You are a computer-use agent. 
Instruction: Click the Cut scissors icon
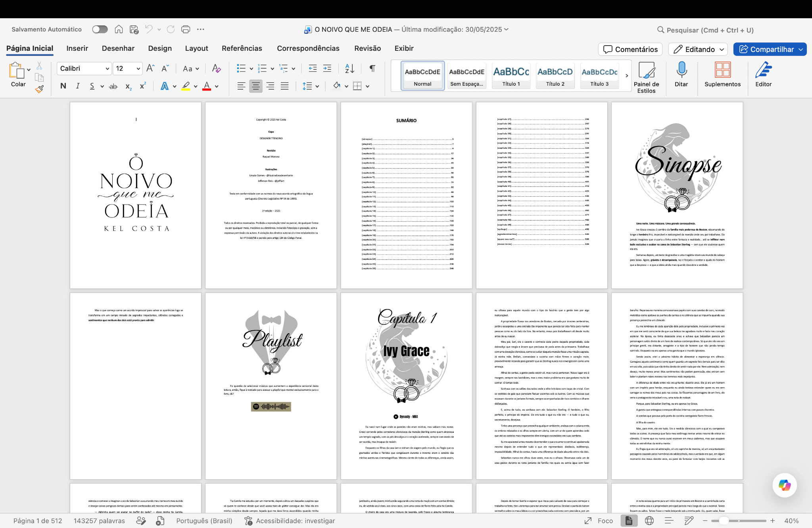point(39,65)
